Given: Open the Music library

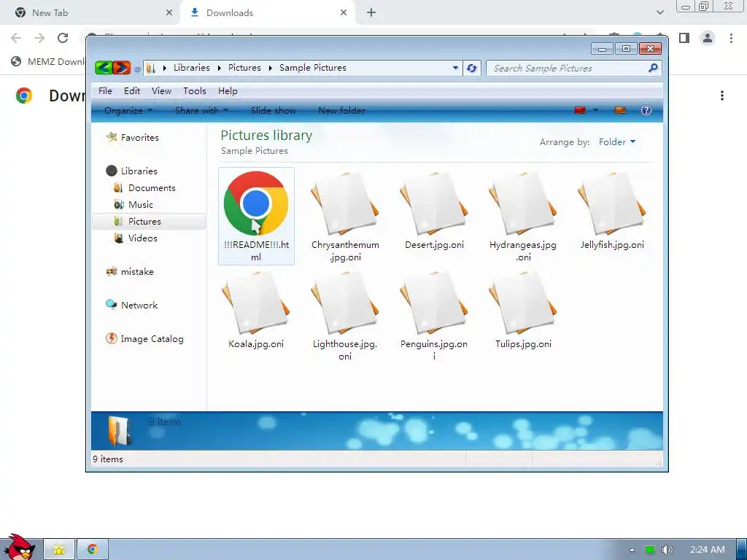Looking at the screenshot, I should 141,205.
